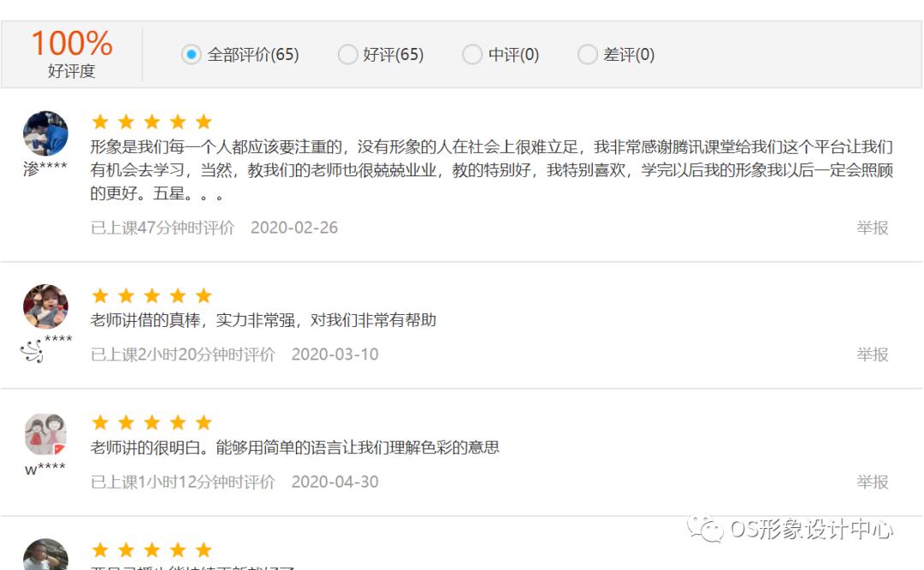Select the 差评(0) filter option

click(618, 54)
